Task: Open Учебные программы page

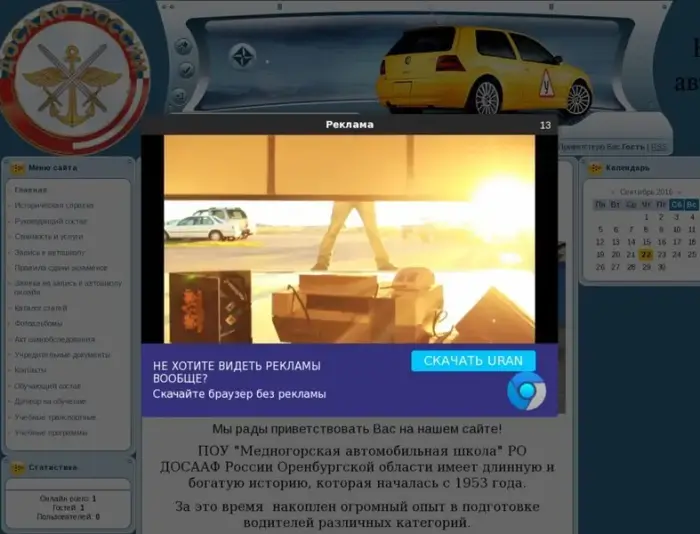Action: coord(51,433)
